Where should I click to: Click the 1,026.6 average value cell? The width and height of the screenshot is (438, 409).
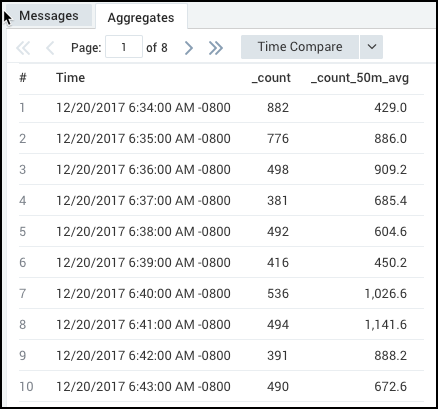coord(386,294)
